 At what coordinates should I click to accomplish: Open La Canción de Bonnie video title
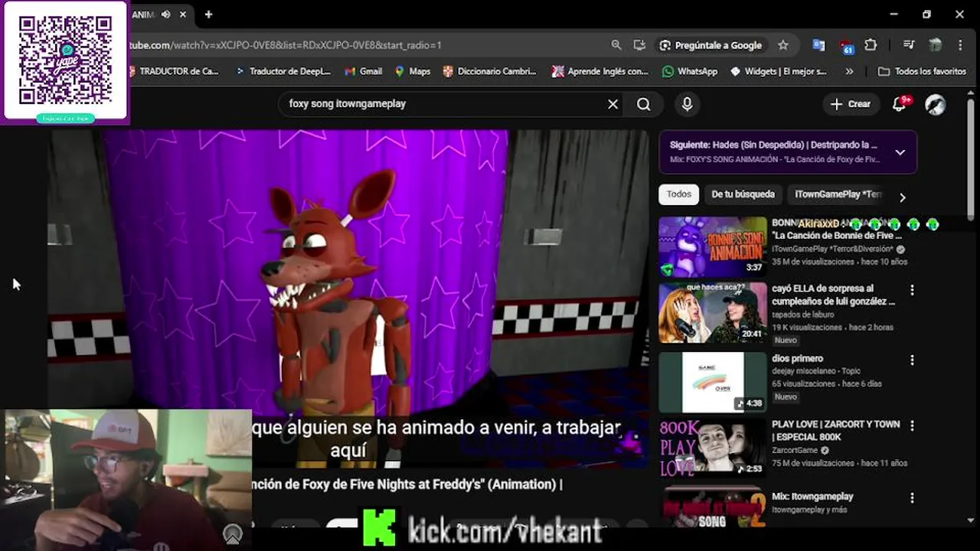click(x=836, y=230)
